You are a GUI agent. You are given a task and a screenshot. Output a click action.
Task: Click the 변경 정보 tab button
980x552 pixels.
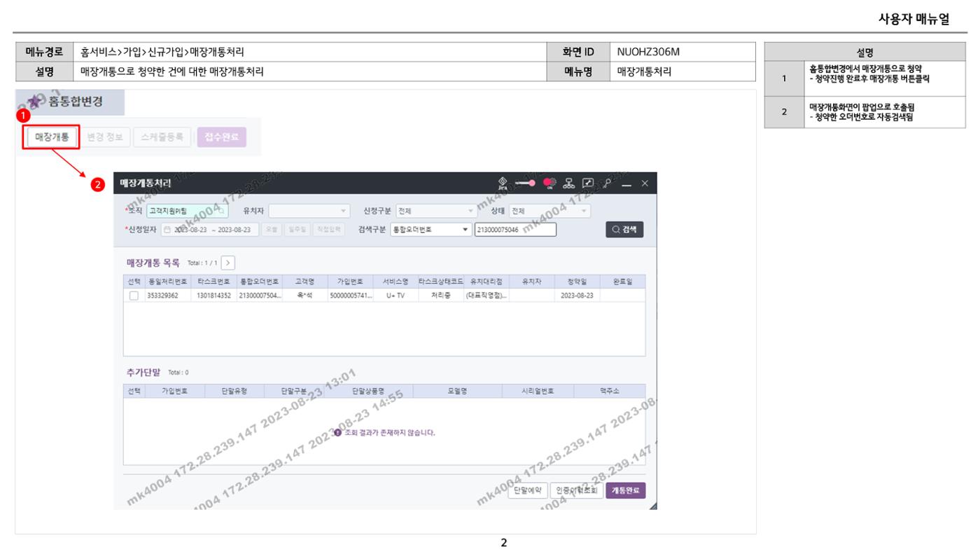pyautogui.click(x=105, y=137)
